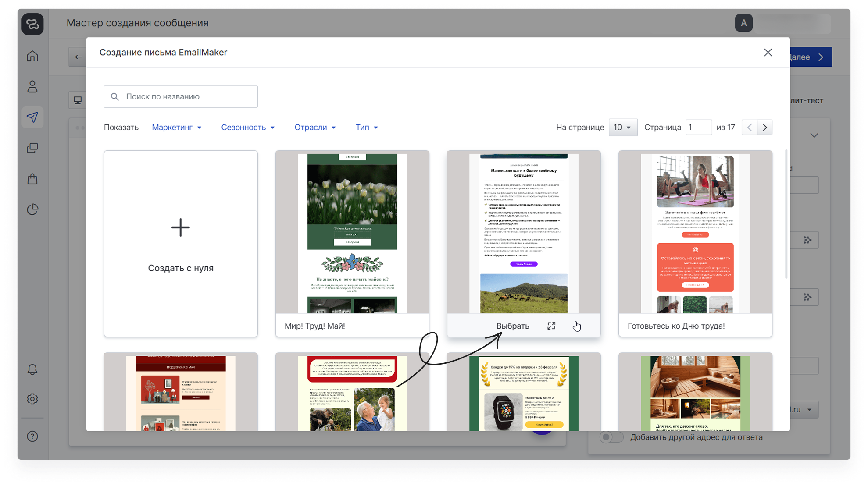Click Создать с нуля card
Image resolution: width=868 pixels, height=486 pixels.
click(x=181, y=244)
